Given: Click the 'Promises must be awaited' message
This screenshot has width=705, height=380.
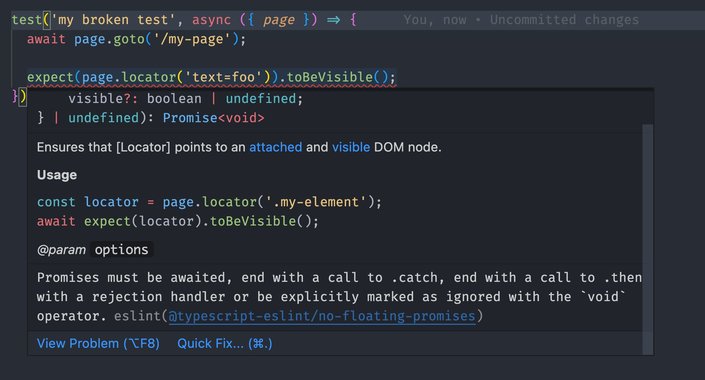Looking at the screenshot, I should point(339,297).
